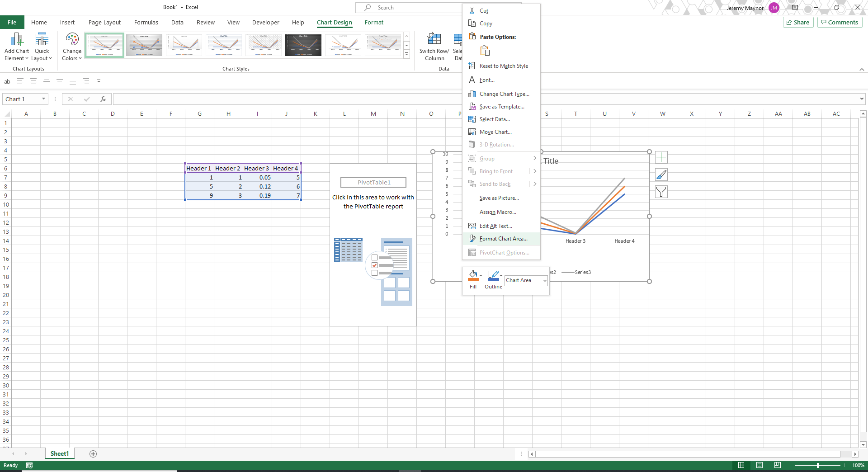The image size is (868, 472).
Task: Click the Change Colors palette icon
Action: point(72,39)
